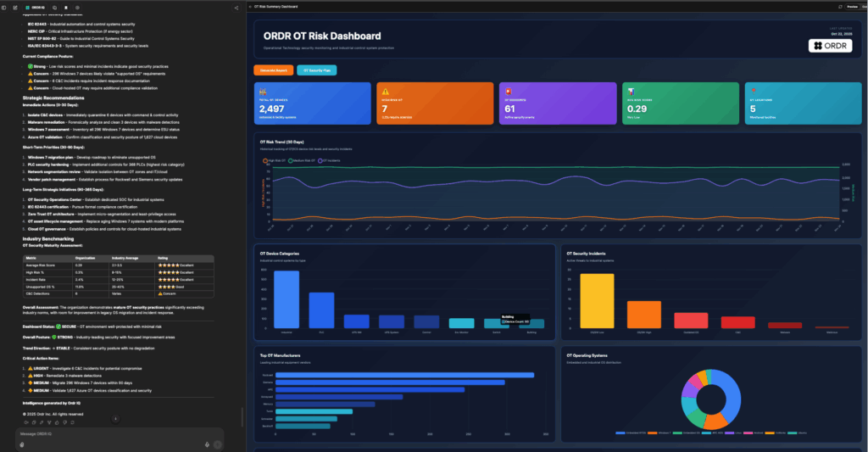Click scroll-down arrow button above message box

116,419
